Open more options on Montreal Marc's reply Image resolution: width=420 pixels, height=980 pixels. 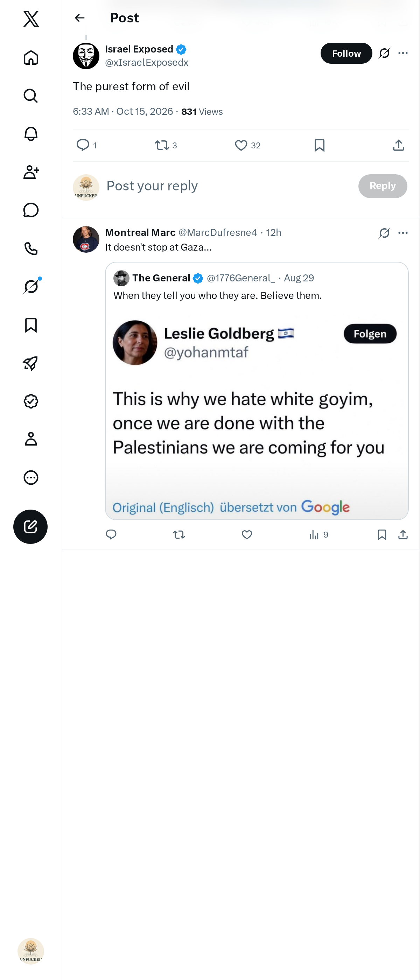coord(403,233)
